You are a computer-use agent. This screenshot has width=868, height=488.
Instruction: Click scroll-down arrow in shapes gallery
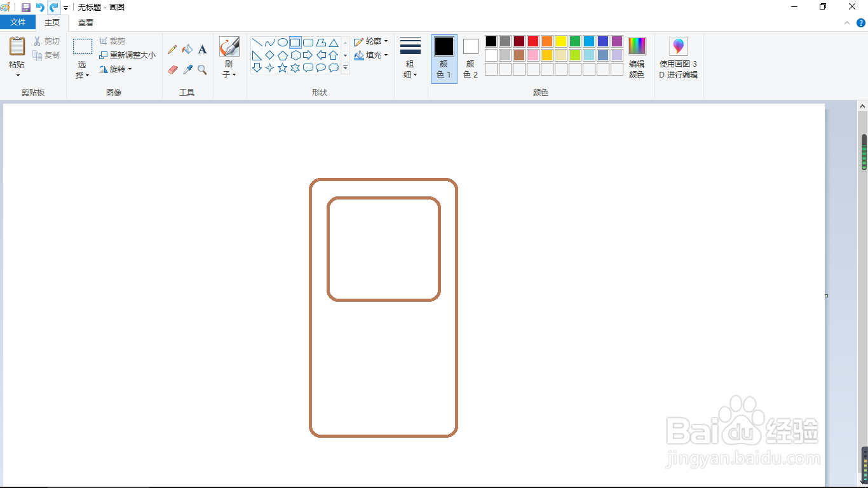pyautogui.click(x=346, y=55)
